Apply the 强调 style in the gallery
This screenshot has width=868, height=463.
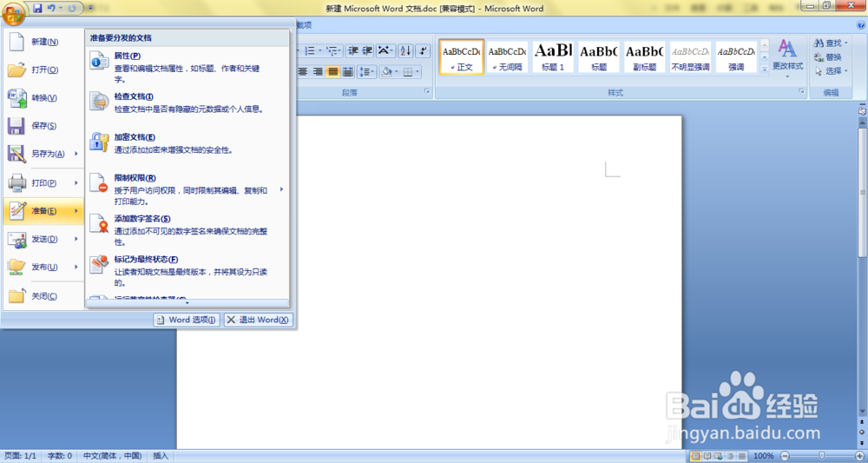(x=736, y=57)
